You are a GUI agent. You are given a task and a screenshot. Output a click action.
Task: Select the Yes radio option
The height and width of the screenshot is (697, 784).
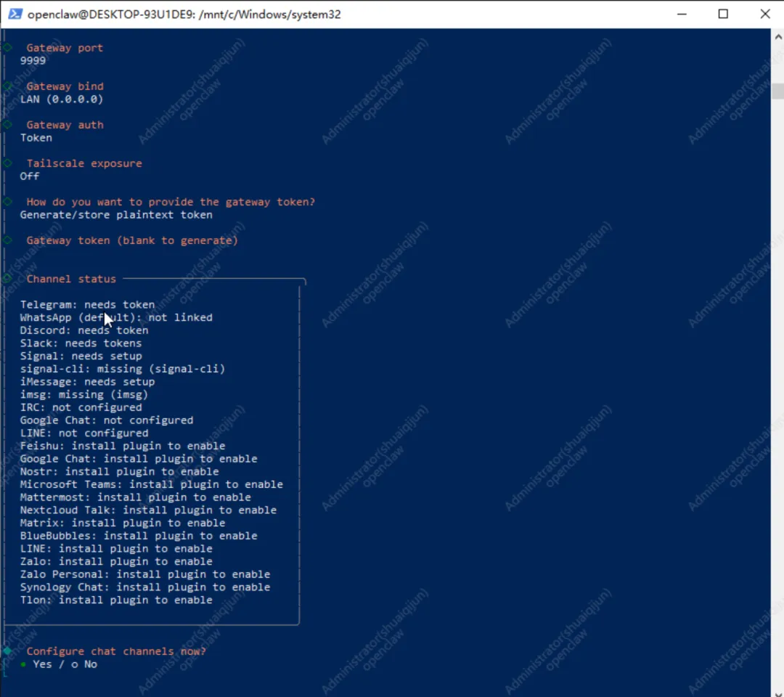point(36,664)
